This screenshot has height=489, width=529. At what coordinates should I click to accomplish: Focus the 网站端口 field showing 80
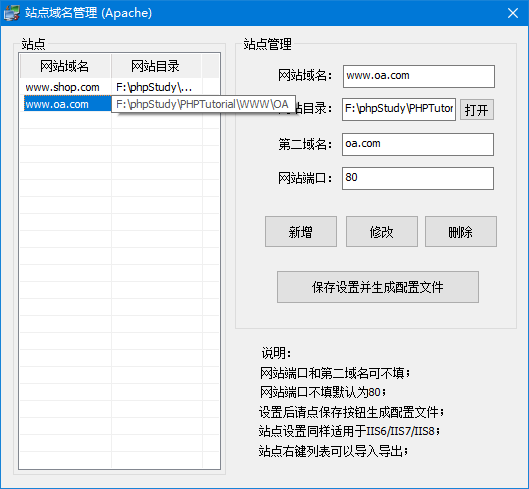pos(418,178)
